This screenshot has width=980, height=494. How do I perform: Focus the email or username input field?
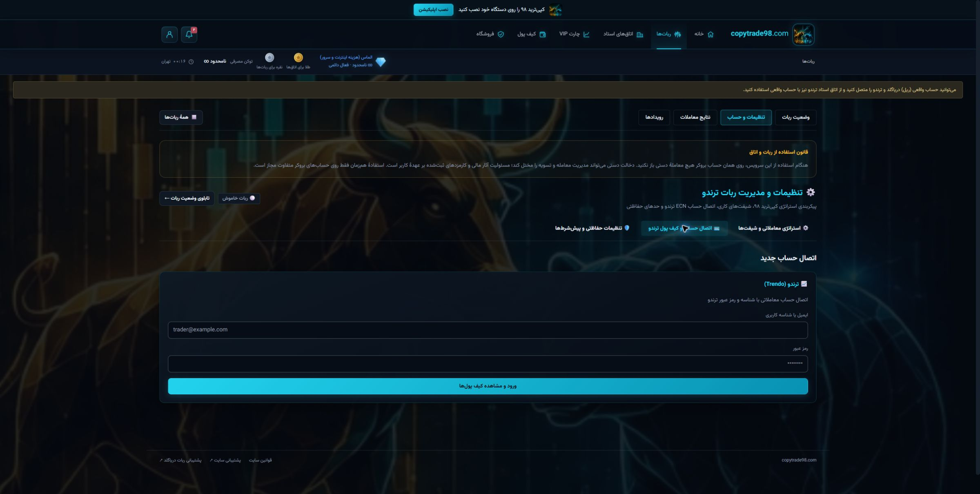click(488, 330)
